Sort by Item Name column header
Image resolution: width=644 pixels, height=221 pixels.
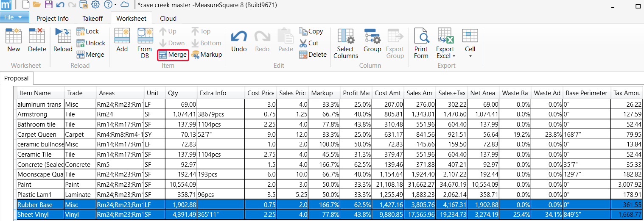tap(40, 93)
